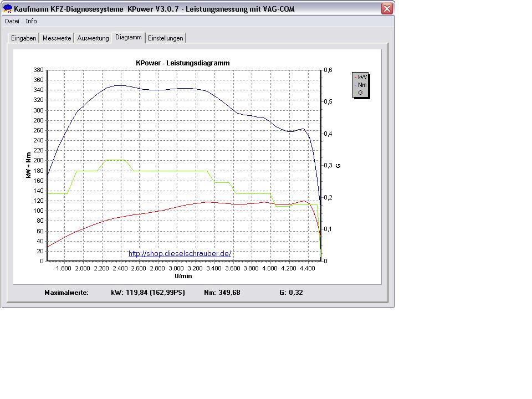This screenshot has height=399, width=532.
Task: Close the KPower window
Action: 387,8
